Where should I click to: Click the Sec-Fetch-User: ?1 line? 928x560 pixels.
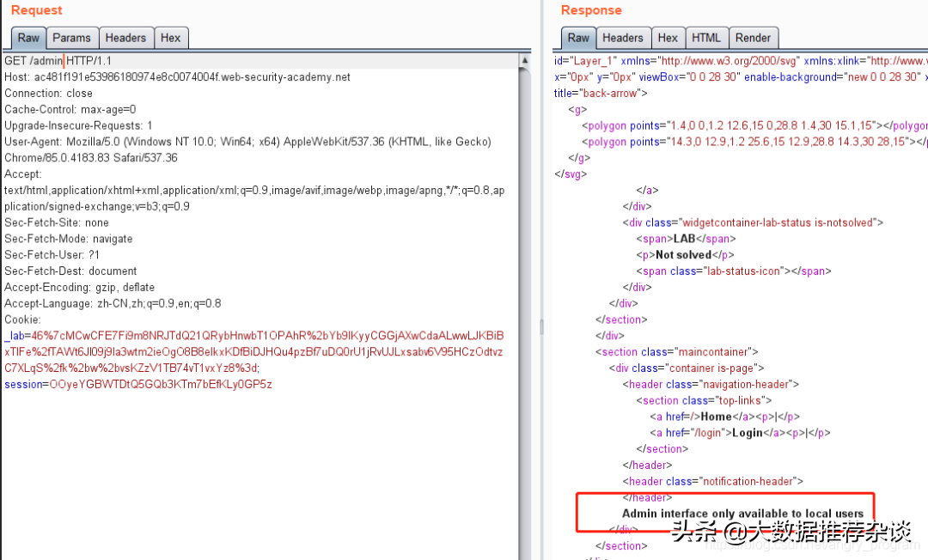point(52,255)
